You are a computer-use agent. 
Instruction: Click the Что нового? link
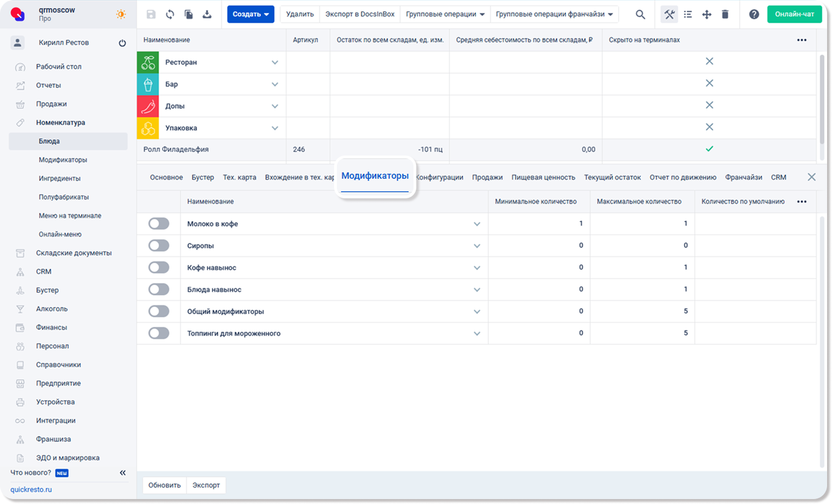tap(31, 473)
